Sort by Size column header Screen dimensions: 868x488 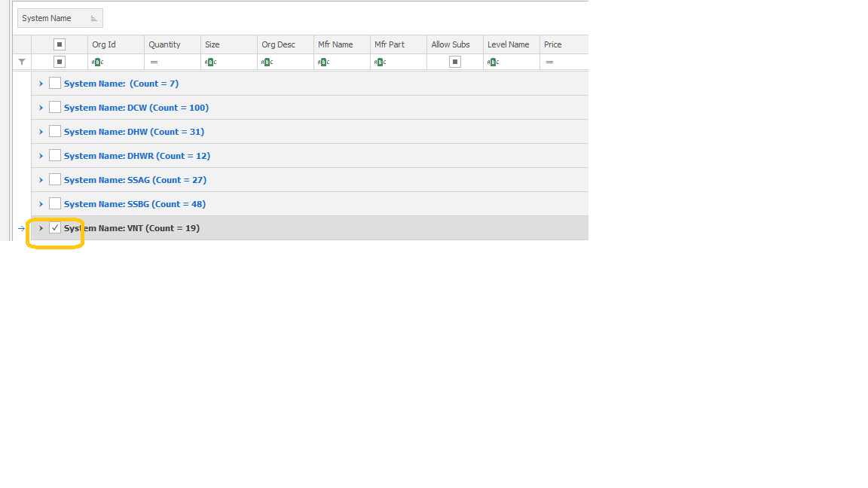pos(228,44)
